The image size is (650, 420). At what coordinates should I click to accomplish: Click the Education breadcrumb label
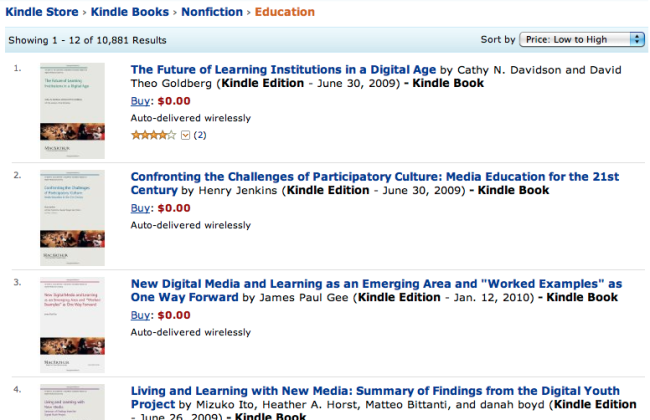click(285, 12)
